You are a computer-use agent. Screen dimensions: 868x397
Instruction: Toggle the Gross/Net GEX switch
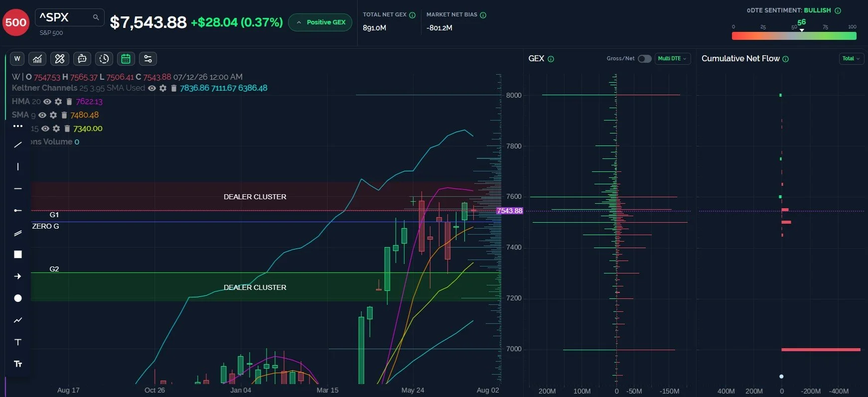(645, 59)
